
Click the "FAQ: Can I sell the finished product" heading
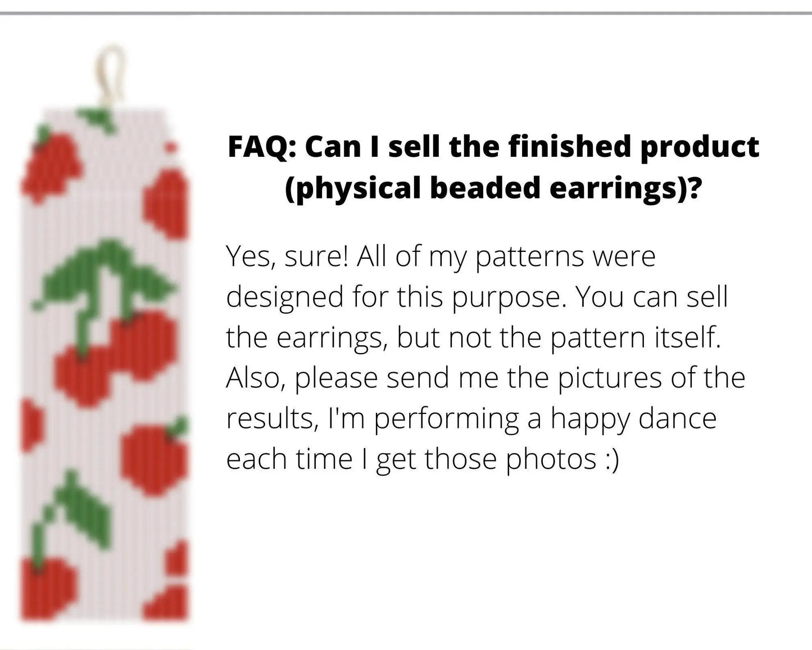click(x=493, y=147)
